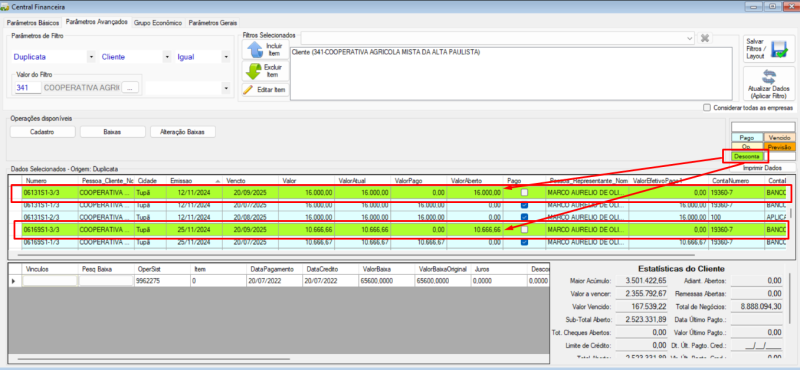Click the selected filter Cliente (341-COOPERATIVA AGRICOLA...) entry
The image size is (800, 370).
point(386,52)
